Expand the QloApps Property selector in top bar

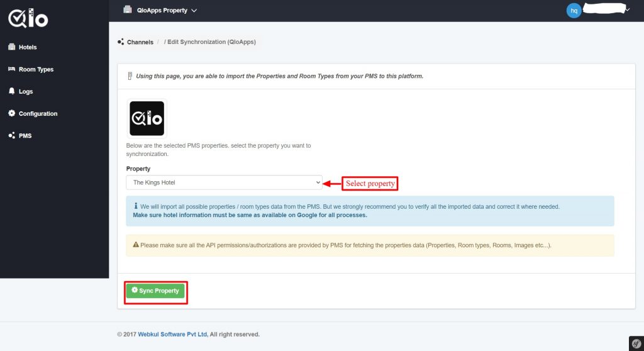click(160, 10)
